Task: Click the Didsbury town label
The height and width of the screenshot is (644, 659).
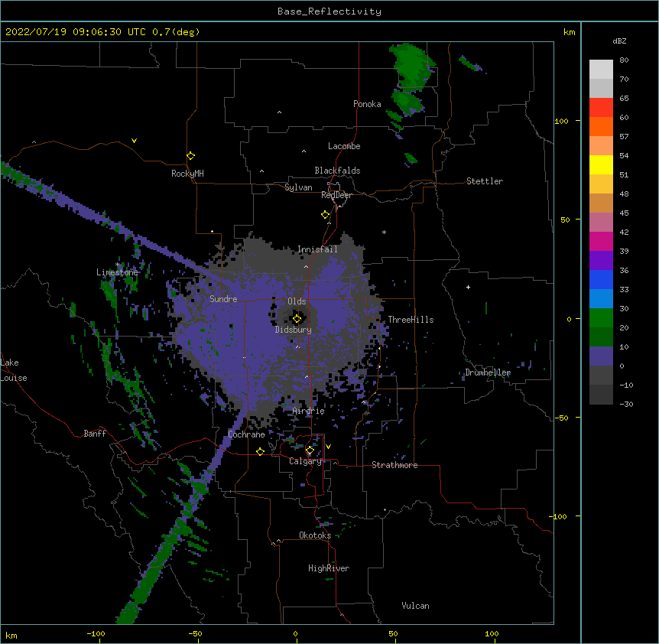Action: pos(294,330)
